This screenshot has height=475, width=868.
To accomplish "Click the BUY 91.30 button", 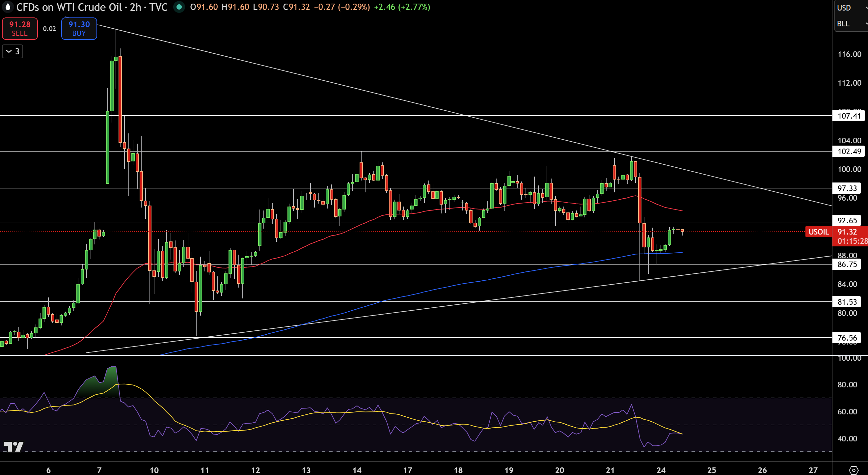I will (79, 29).
